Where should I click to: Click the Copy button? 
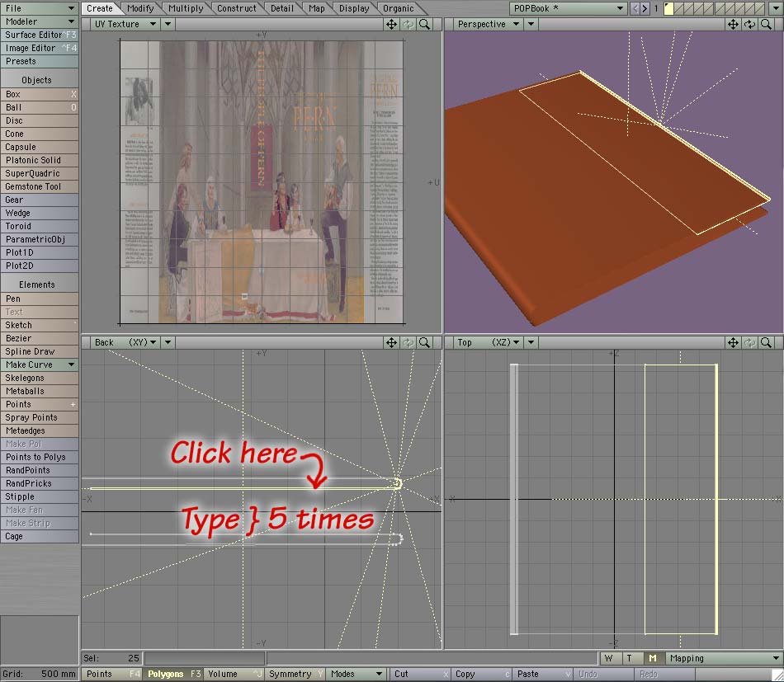pyautogui.click(x=480, y=674)
